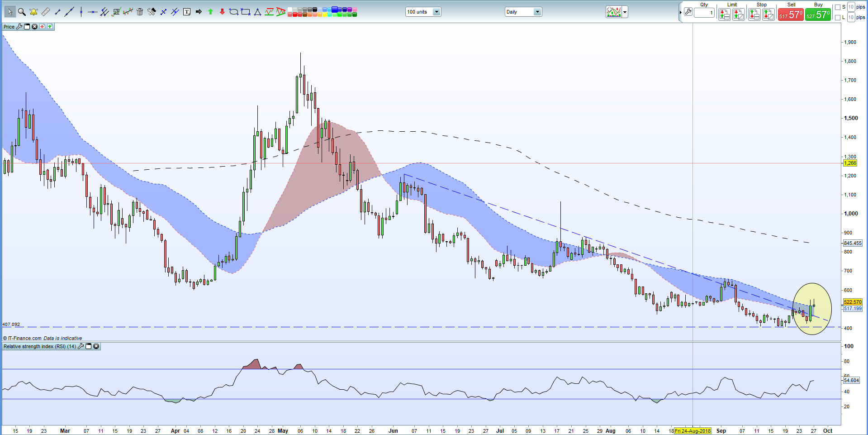Activate the Text annotation tool
868x435 pixels.
tap(186, 12)
